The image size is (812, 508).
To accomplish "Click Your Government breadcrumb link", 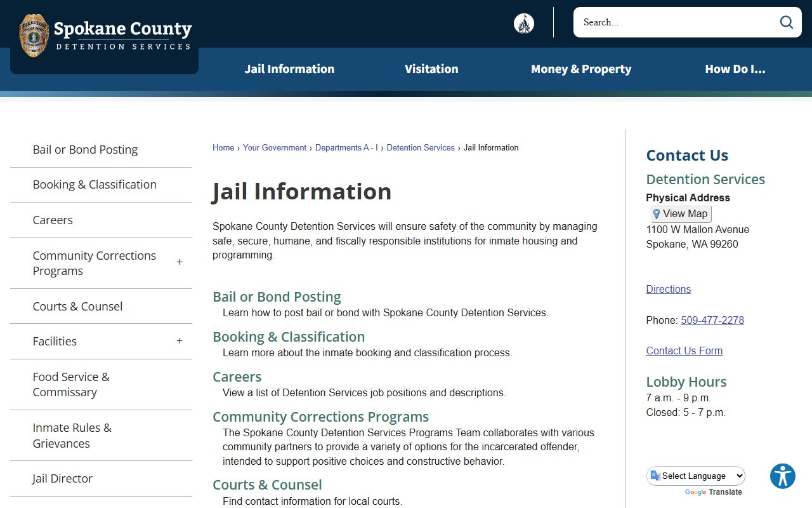I will tap(275, 148).
